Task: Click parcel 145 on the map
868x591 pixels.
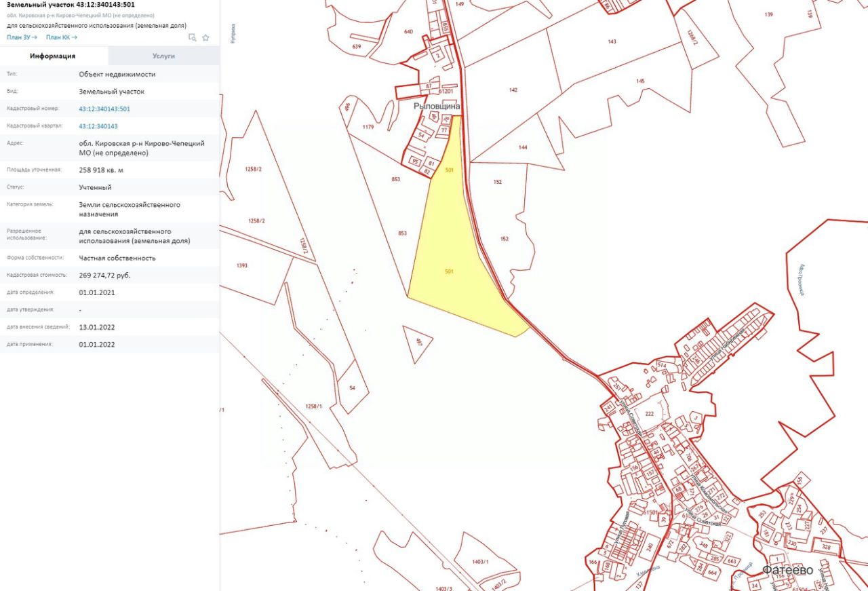Action: [640, 81]
